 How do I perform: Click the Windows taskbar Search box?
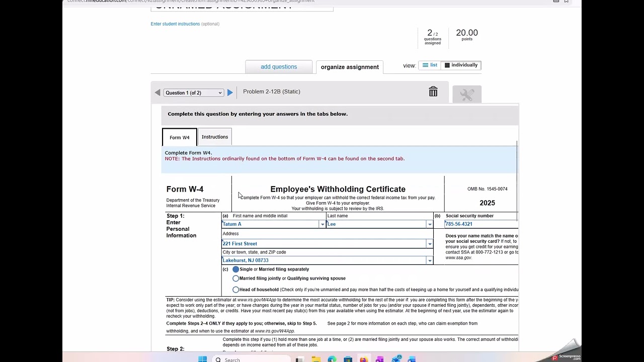(x=252, y=359)
